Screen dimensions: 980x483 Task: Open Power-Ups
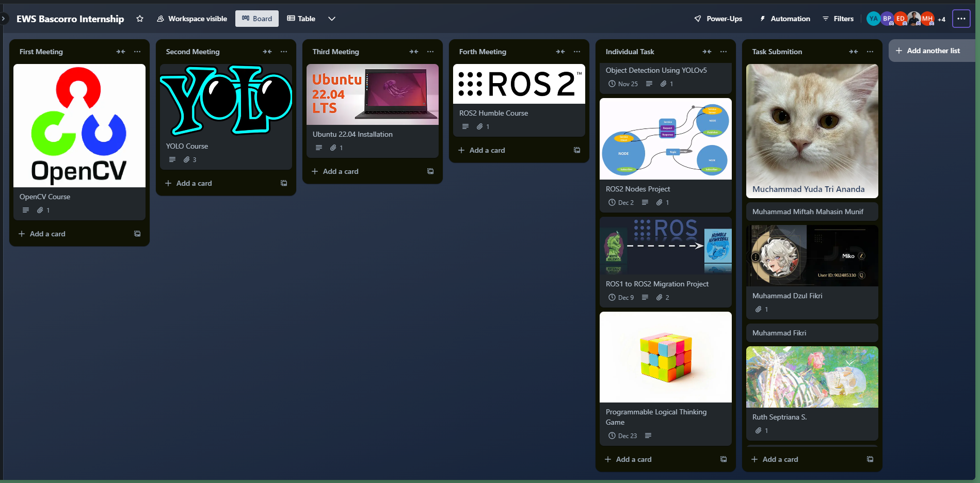click(718, 19)
